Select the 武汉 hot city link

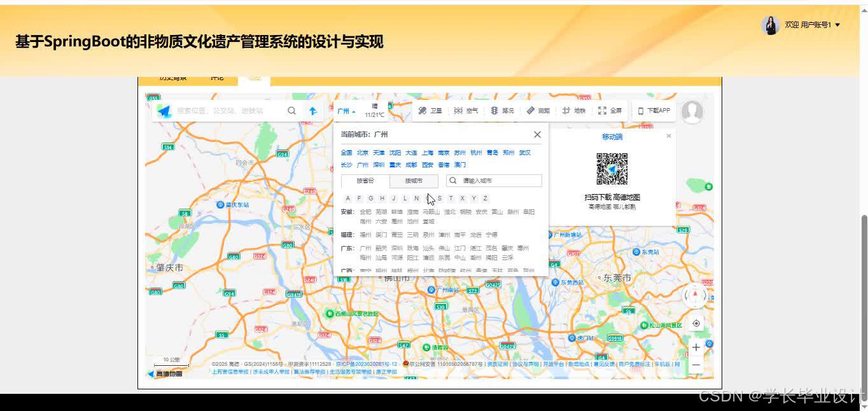click(524, 153)
